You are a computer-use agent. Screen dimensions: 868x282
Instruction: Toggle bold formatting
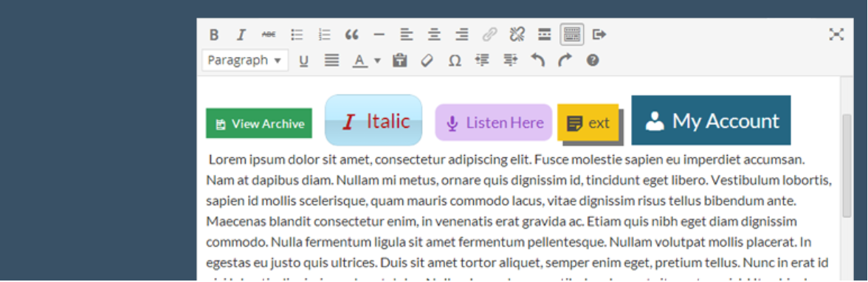pos(214,35)
